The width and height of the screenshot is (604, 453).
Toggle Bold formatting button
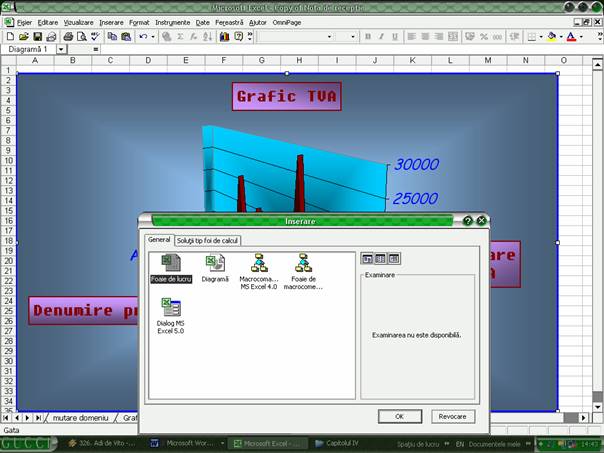point(368,37)
